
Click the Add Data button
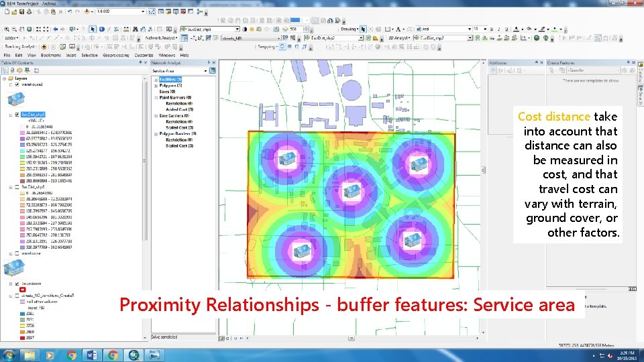(x=87, y=11)
